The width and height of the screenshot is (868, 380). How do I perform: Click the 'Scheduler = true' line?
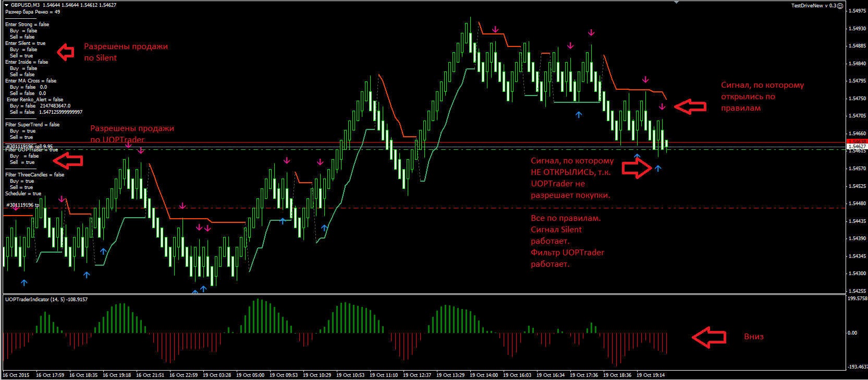[23, 194]
